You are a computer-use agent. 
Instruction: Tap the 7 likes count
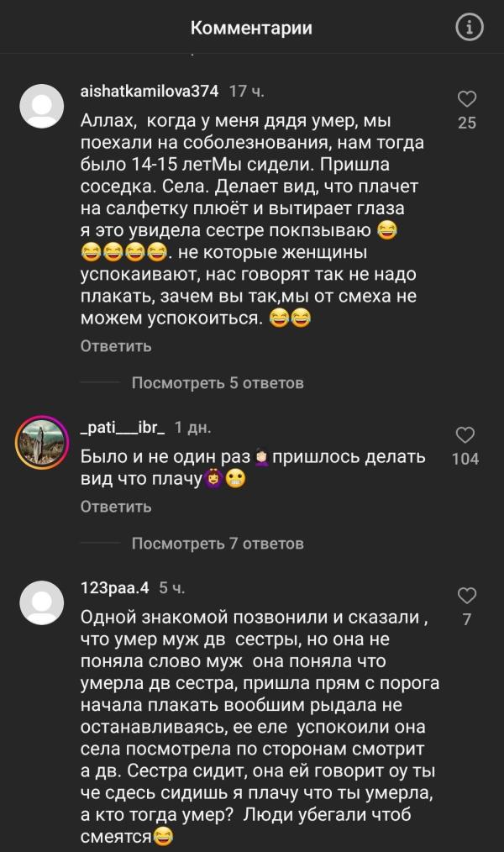coord(466,620)
